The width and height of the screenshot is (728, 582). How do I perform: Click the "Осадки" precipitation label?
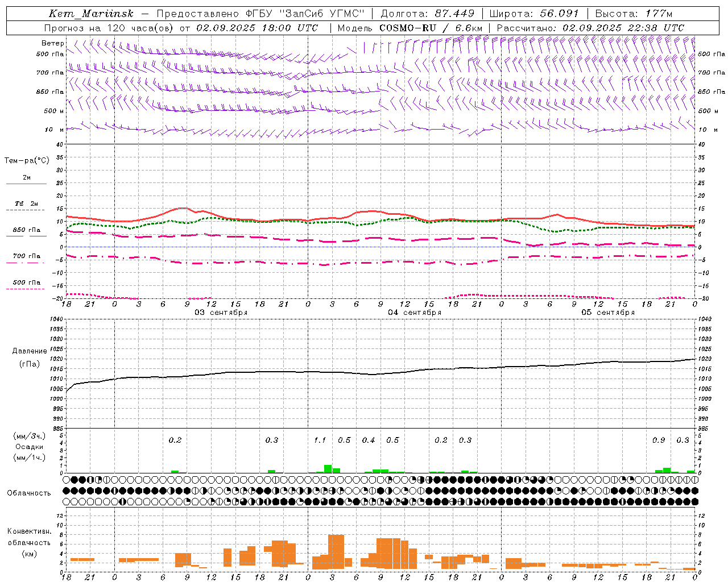[30, 447]
